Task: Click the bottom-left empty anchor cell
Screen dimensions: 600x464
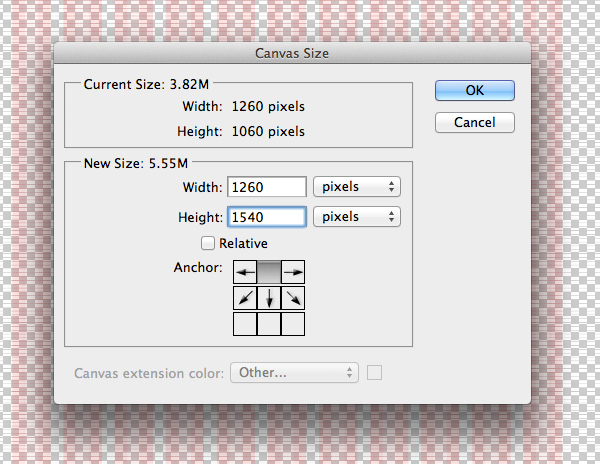Action: [245, 324]
